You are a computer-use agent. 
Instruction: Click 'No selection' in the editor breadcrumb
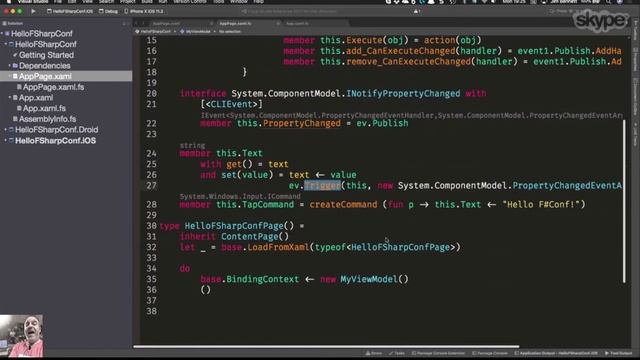point(230,31)
